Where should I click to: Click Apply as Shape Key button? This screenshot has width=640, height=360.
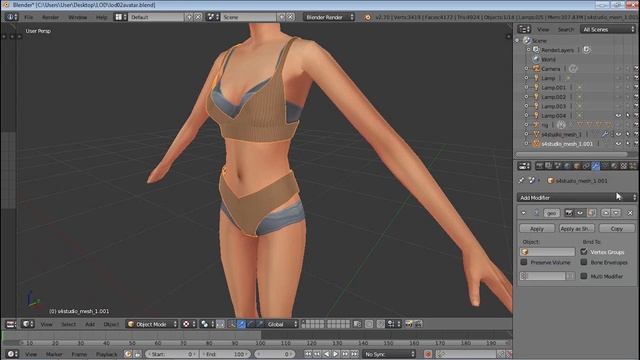pyautogui.click(x=577, y=229)
